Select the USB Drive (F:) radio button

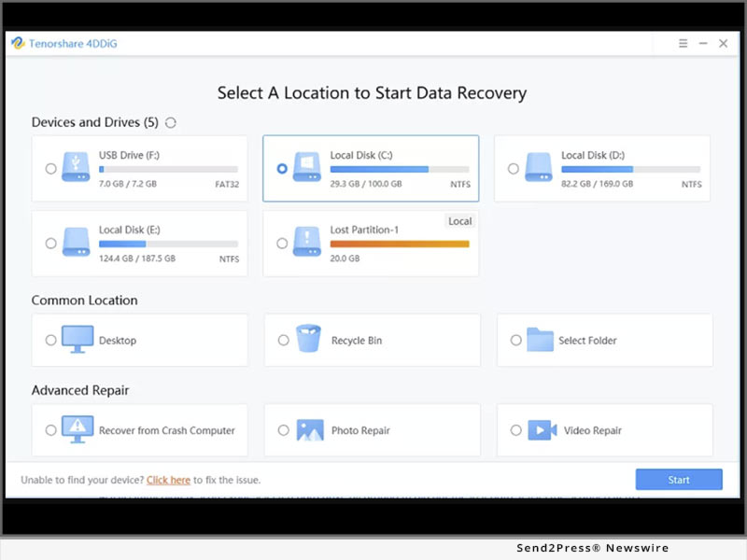click(50, 169)
